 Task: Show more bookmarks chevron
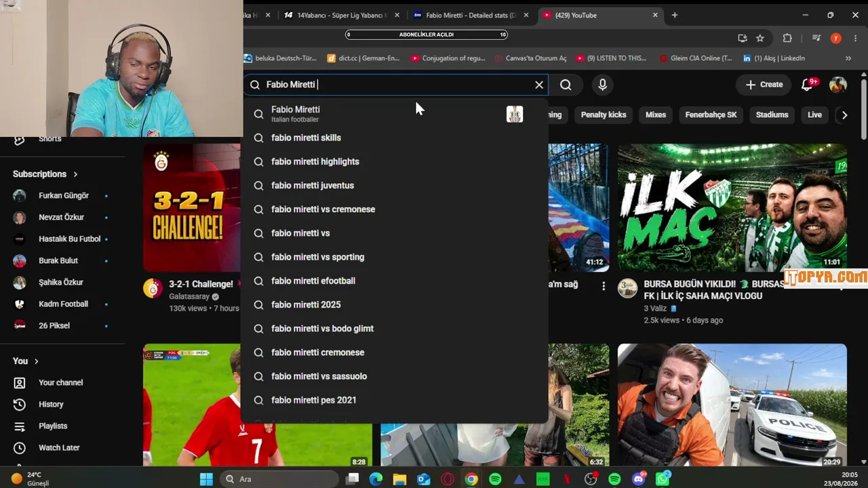(848, 58)
